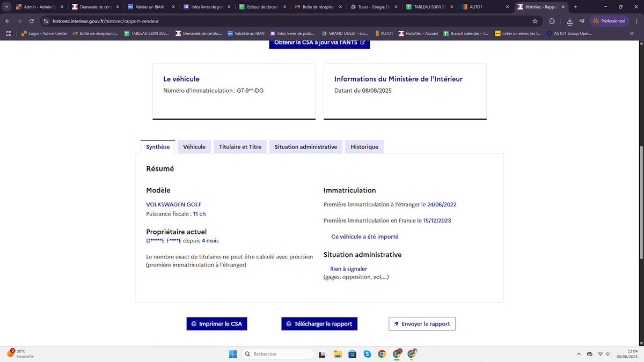Open AUTO1 Group Oper... bookmark
The height and width of the screenshot is (362, 644).
pyautogui.click(x=569, y=33)
